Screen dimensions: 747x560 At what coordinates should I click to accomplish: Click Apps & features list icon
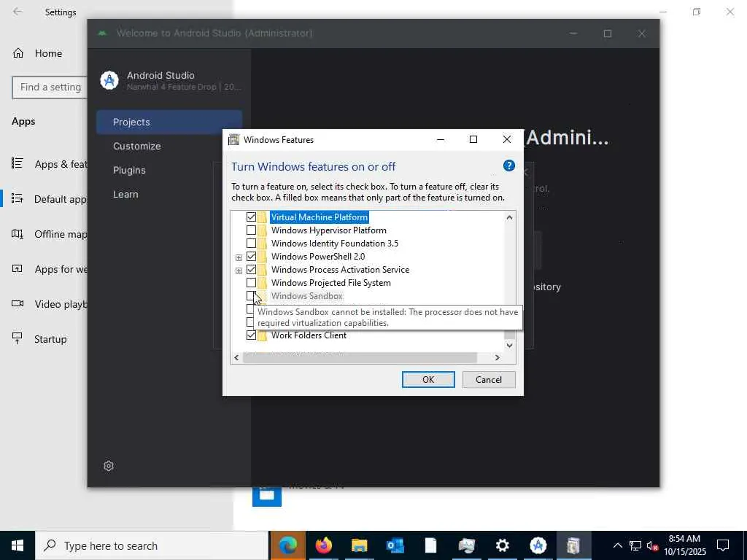tap(18, 164)
